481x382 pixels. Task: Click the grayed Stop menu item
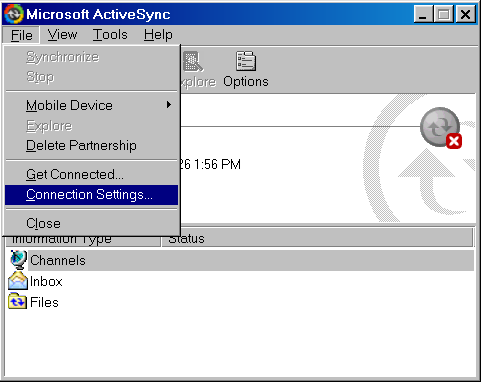[91, 77]
